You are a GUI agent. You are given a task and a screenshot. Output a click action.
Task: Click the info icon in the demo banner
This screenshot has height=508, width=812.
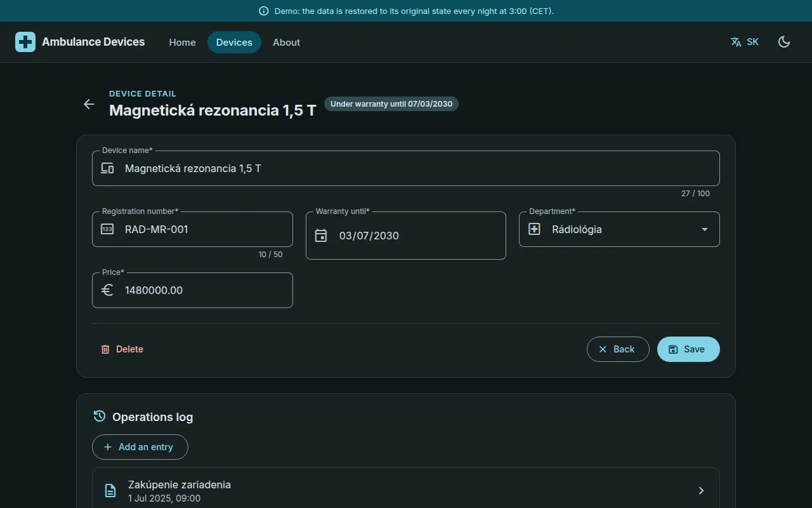coord(264,11)
